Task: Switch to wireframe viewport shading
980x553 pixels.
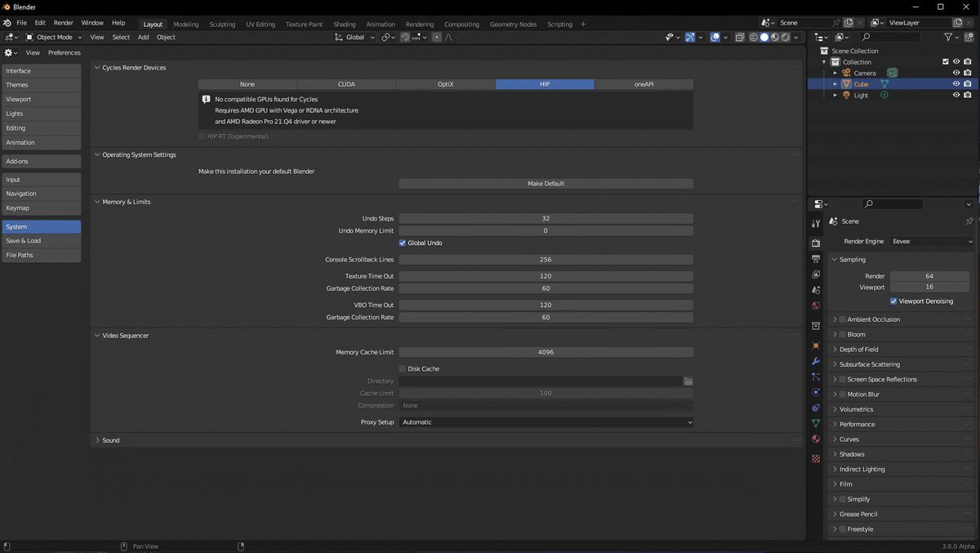Action: (x=754, y=38)
